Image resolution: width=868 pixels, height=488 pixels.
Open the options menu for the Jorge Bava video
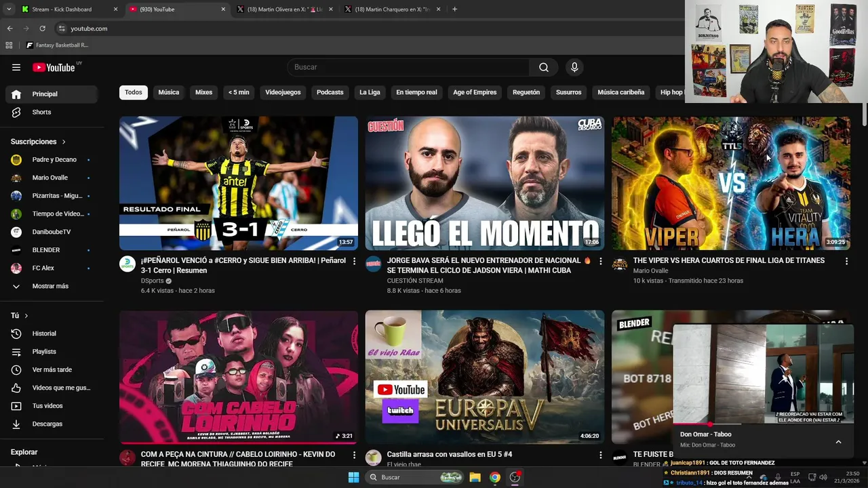coord(600,261)
